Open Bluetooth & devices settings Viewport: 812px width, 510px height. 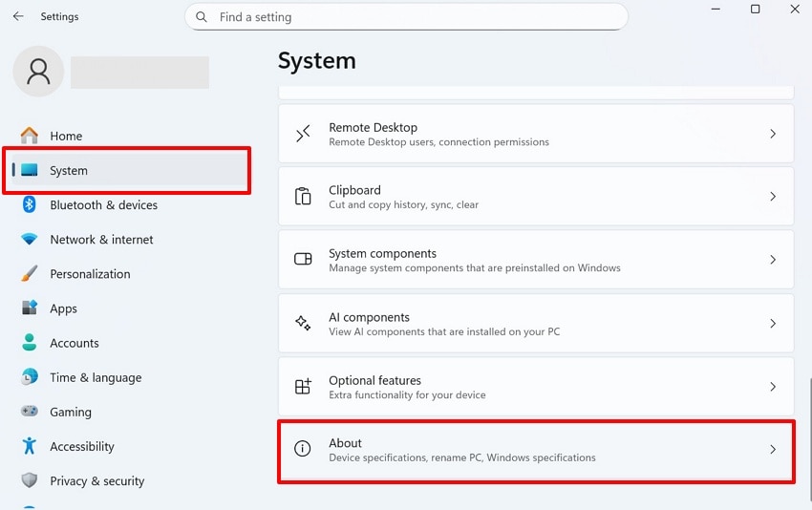pyautogui.click(x=130, y=204)
